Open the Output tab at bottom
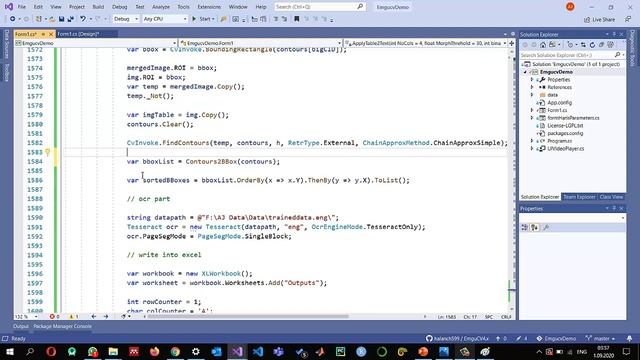640x360 pixels. click(21, 326)
